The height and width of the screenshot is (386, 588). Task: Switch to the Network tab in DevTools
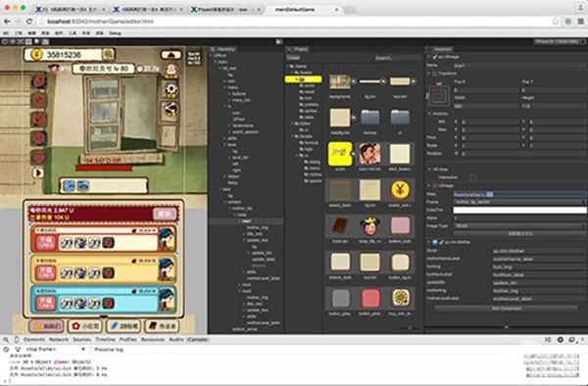point(59,340)
